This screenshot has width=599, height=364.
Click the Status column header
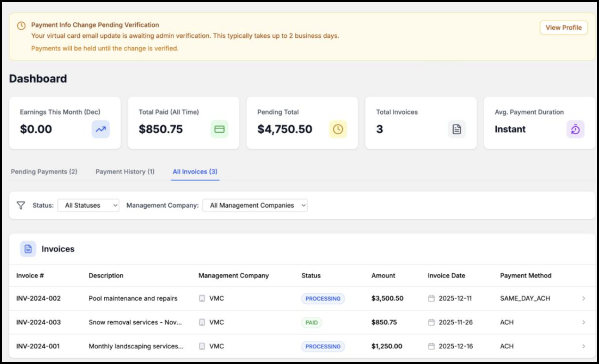(311, 276)
